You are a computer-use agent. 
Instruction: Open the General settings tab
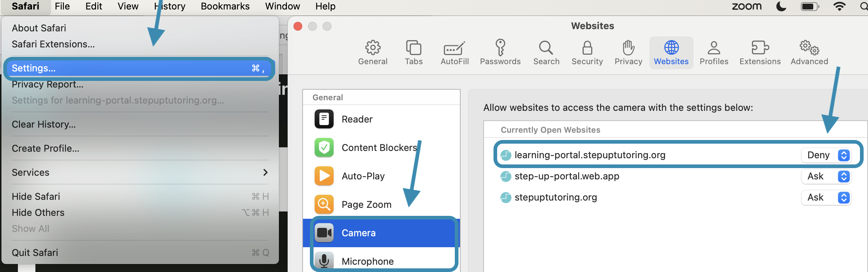(x=373, y=53)
